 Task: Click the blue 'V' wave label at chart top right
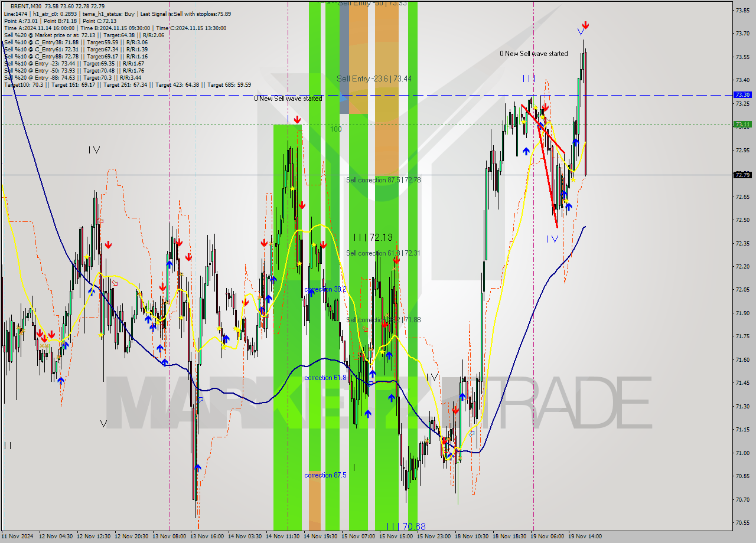point(580,31)
